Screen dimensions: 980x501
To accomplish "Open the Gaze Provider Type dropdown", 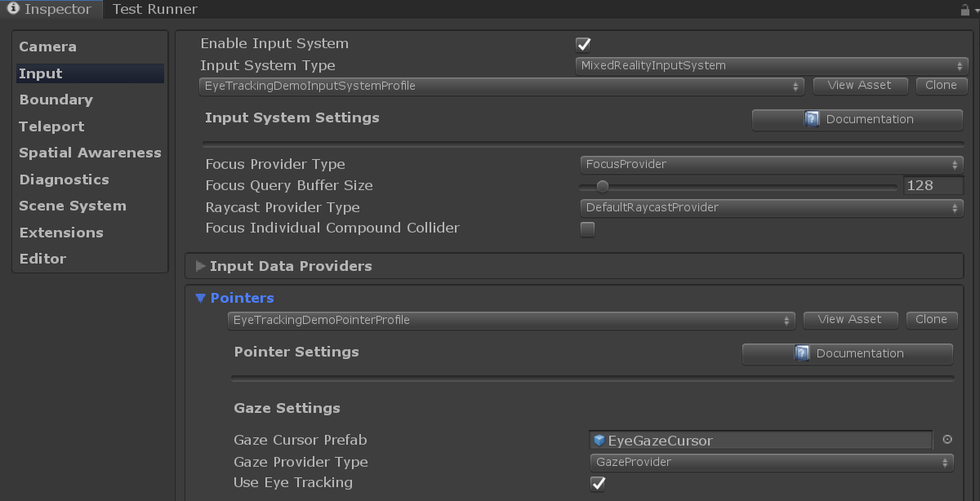I will point(771,462).
